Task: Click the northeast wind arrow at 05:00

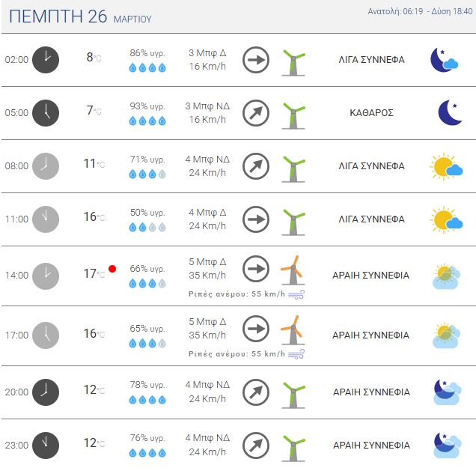Action: (256, 113)
